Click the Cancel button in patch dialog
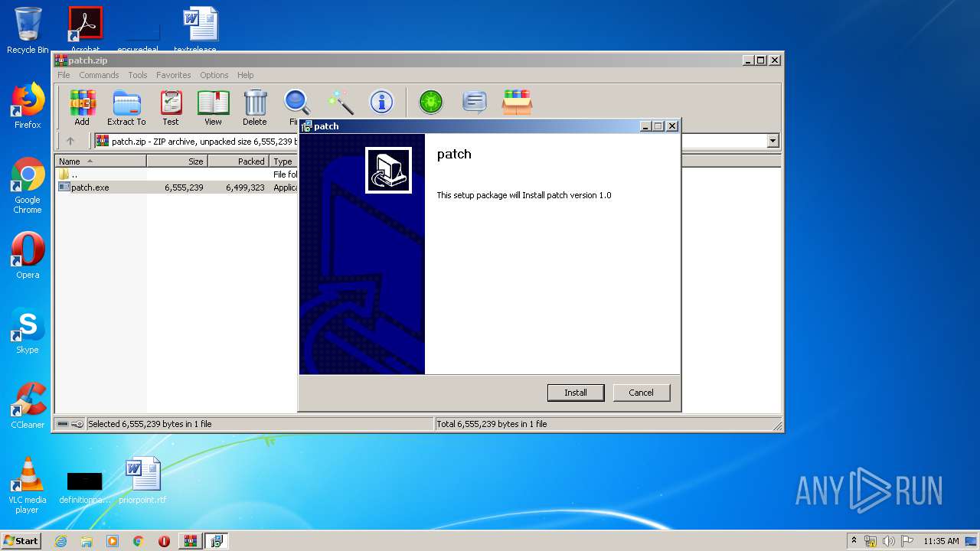The height and width of the screenshot is (551, 980). 641,393
